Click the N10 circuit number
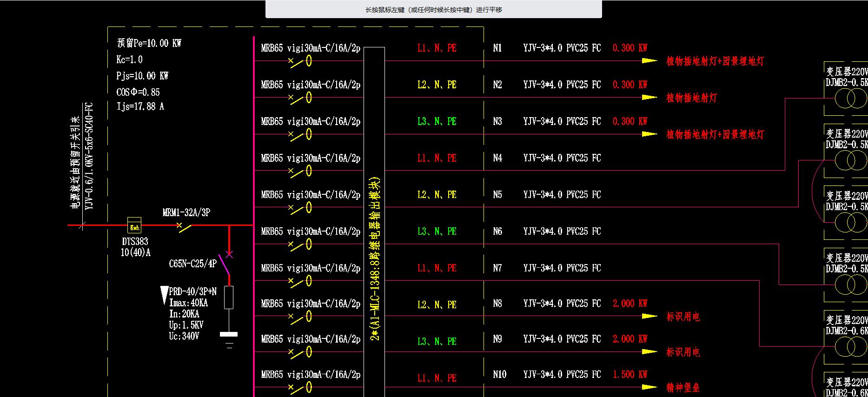 point(500,375)
